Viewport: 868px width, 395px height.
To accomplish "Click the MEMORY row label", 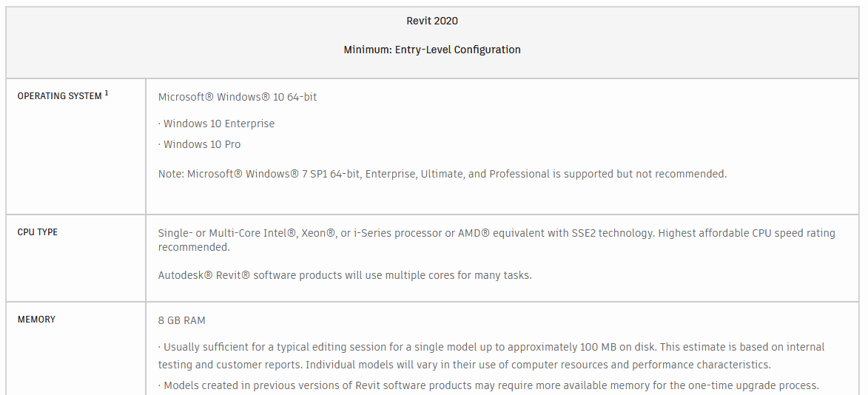I will coord(36,320).
